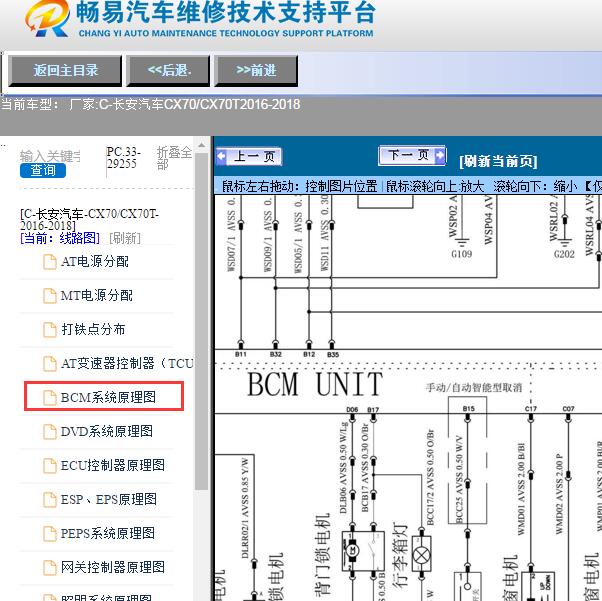The width and height of the screenshot is (602, 601).
Task: Click the keyword search input field
Action: [x=50, y=156]
